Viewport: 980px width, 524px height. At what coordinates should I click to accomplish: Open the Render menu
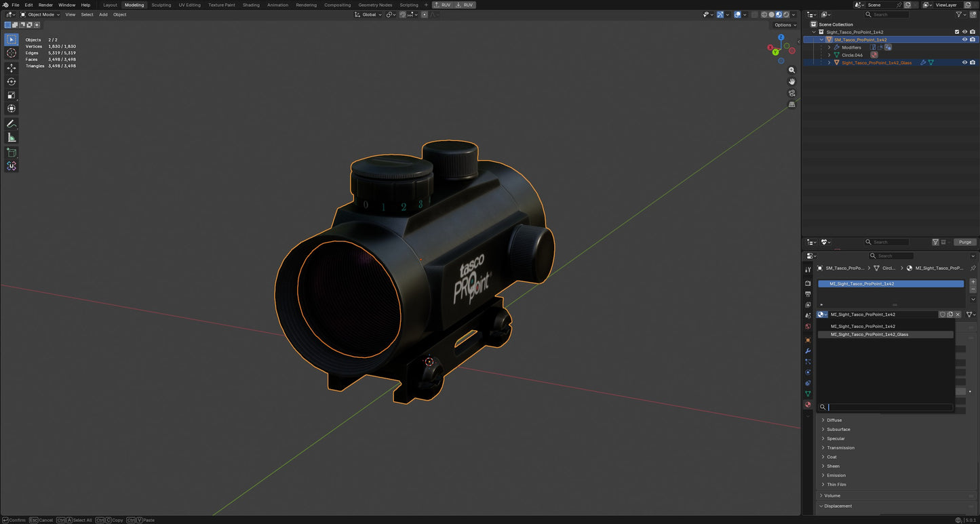coord(45,5)
